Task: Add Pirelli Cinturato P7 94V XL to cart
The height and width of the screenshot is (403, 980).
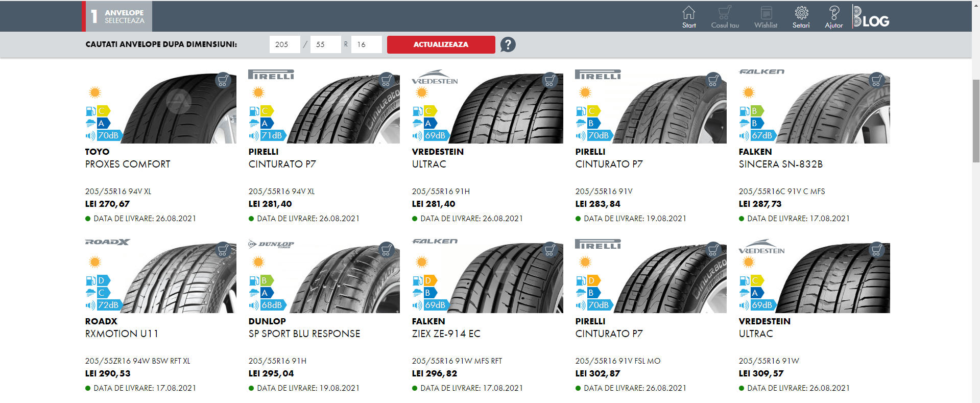Action: pos(386,80)
